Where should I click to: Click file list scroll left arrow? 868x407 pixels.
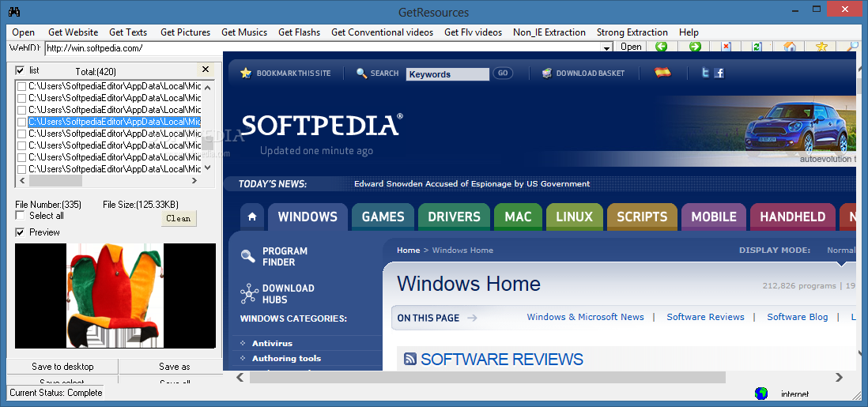point(22,180)
